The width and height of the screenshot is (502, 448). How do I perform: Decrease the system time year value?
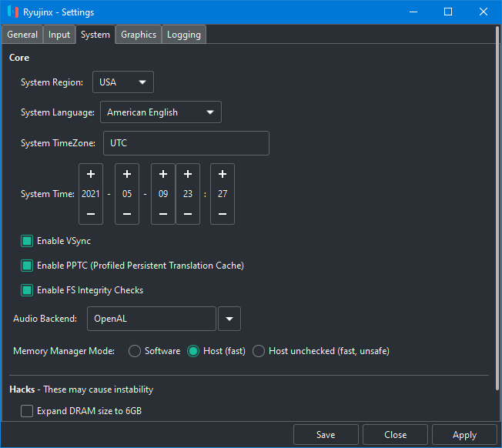[x=91, y=213]
